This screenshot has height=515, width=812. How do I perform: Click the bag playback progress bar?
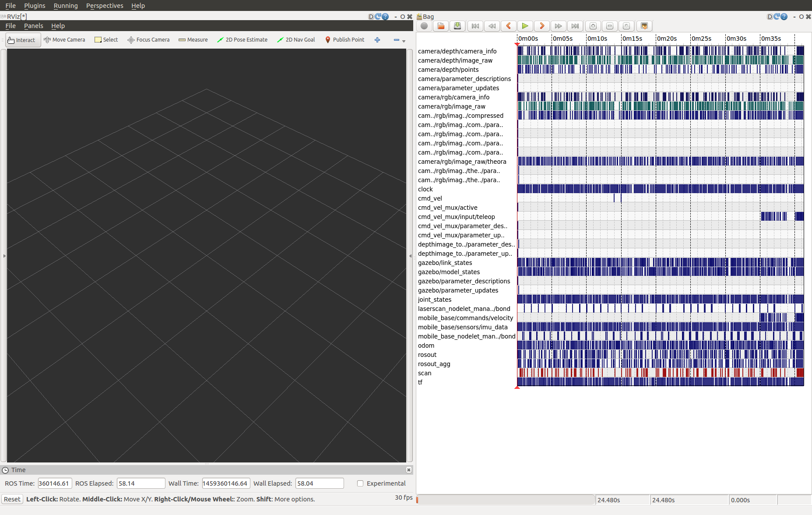[x=506, y=500]
